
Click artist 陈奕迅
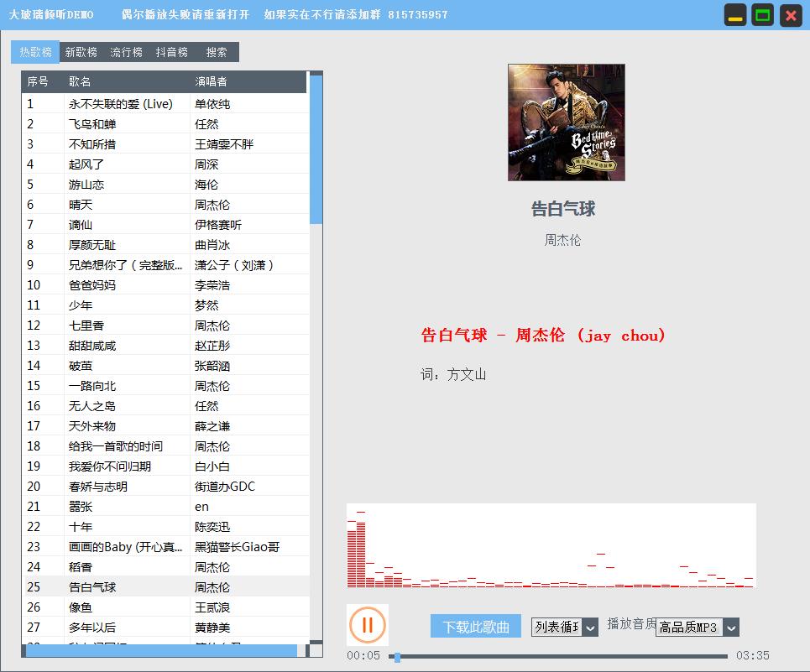(x=212, y=527)
